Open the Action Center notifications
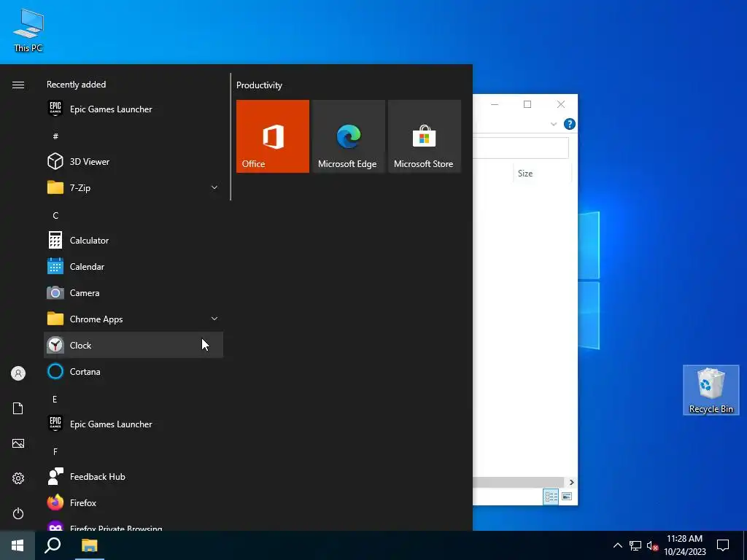 tap(723, 545)
